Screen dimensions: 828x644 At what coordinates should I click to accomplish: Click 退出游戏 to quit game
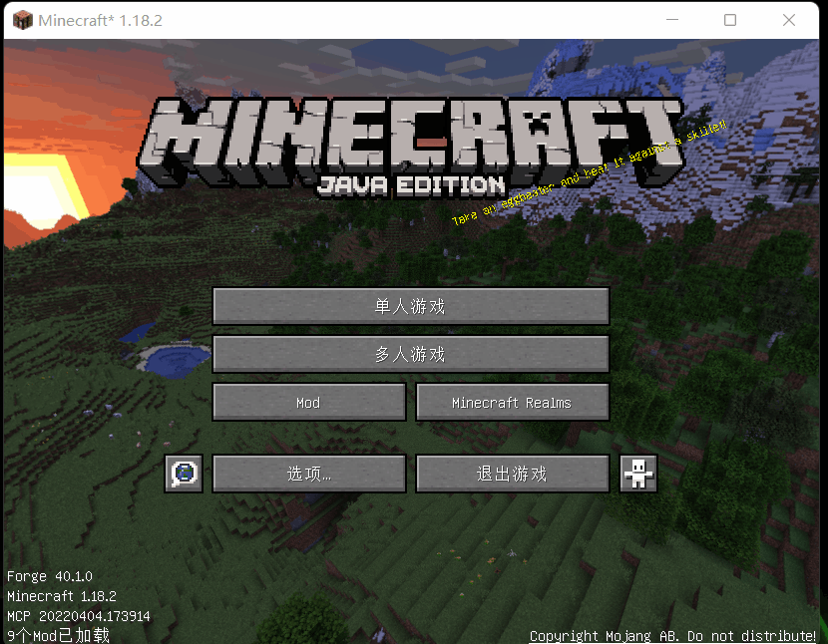point(512,474)
